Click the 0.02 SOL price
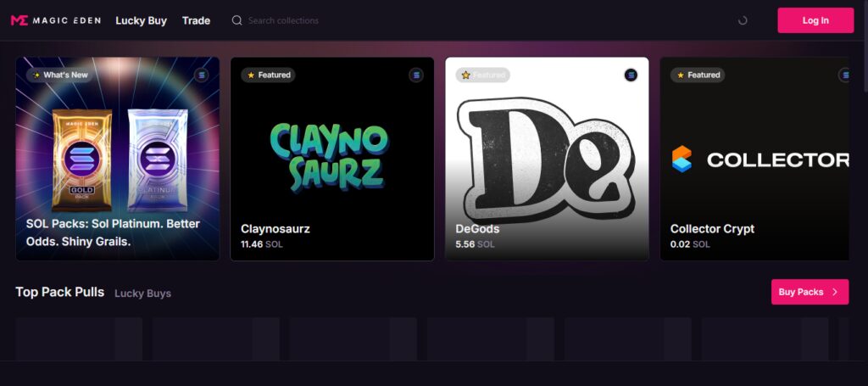This screenshot has width=868, height=386. [690, 244]
